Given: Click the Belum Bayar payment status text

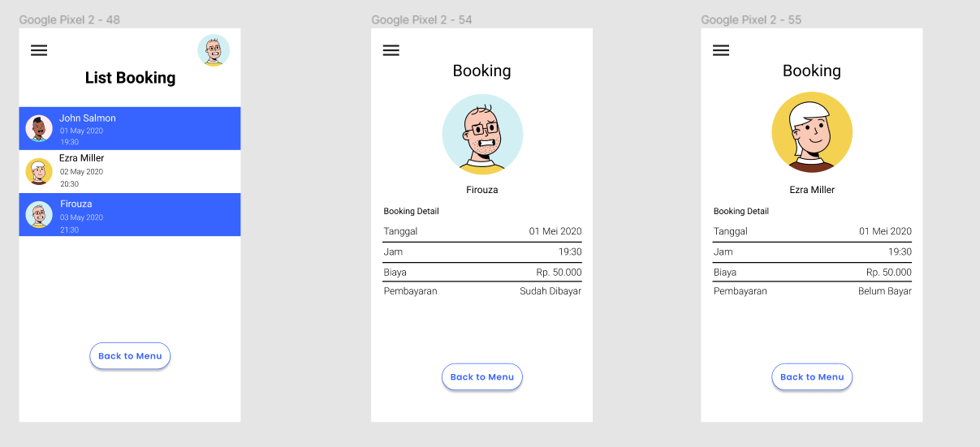Looking at the screenshot, I should (885, 291).
